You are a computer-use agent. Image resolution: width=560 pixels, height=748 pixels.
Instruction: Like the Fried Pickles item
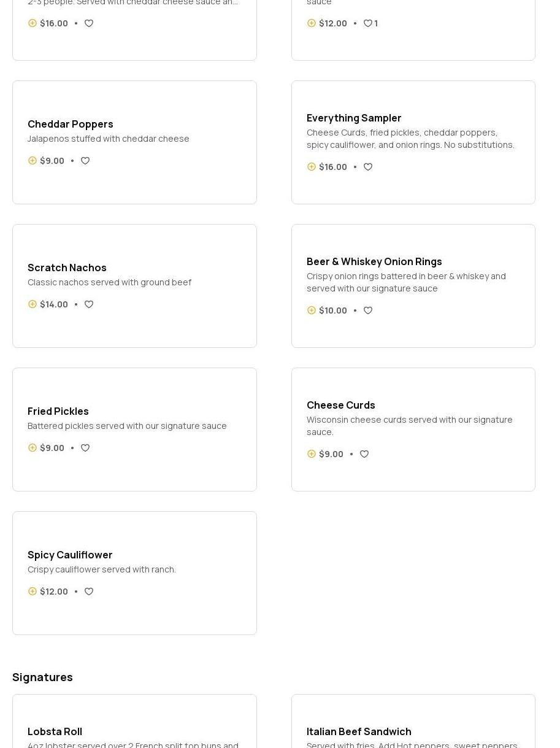coord(85,448)
